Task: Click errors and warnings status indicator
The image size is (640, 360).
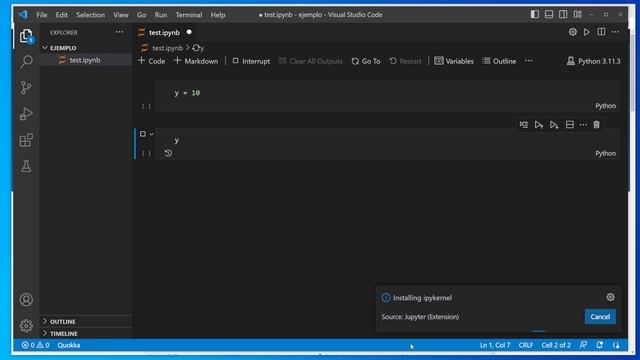Action: click(x=36, y=345)
